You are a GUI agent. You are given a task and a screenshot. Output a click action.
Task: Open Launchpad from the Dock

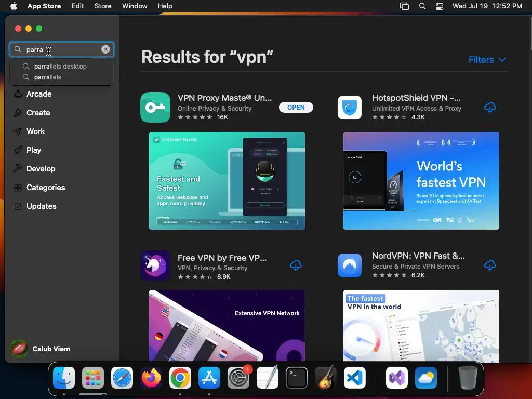coord(93,378)
